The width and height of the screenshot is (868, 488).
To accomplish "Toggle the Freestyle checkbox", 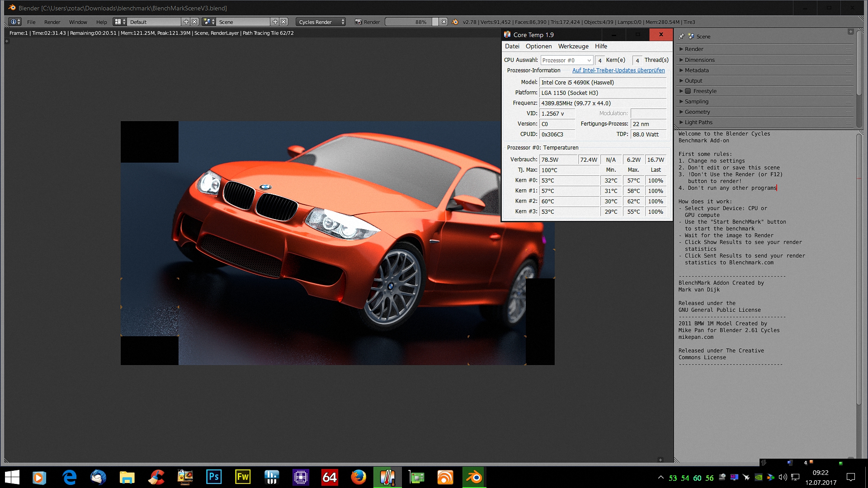I will tap(688, 91).
